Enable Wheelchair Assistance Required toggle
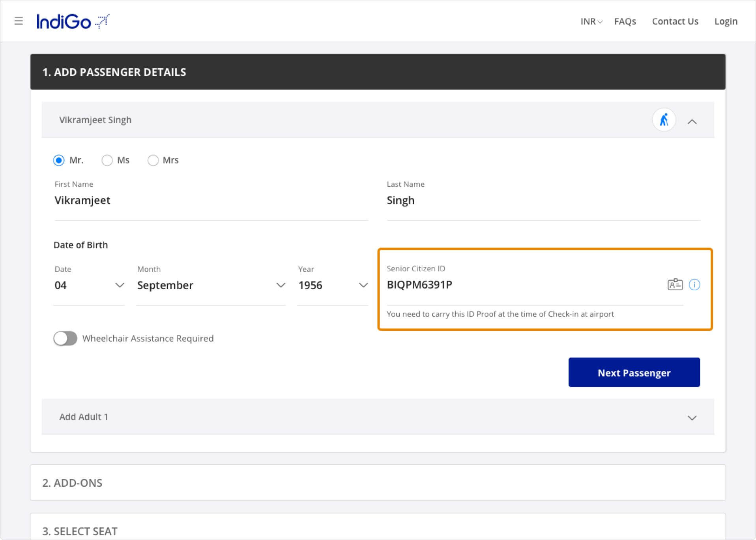Screen dimensions: 756x540 coord(65,338)
